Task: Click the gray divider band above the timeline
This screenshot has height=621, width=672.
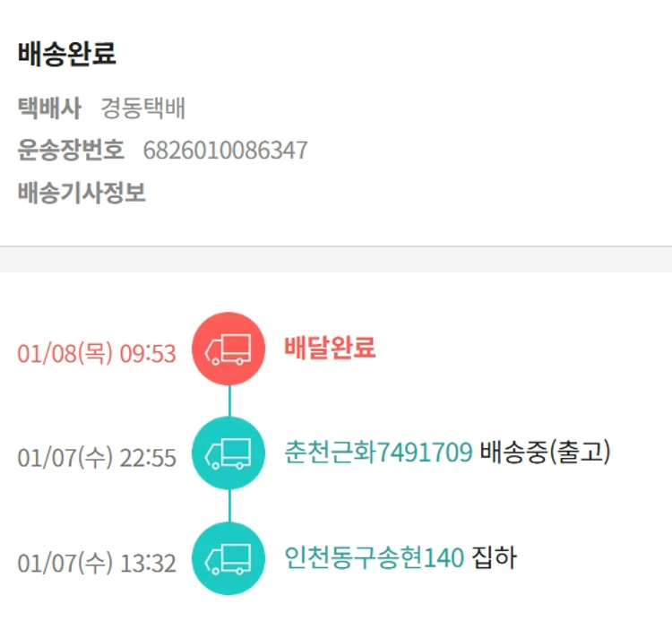Action: 336,259
